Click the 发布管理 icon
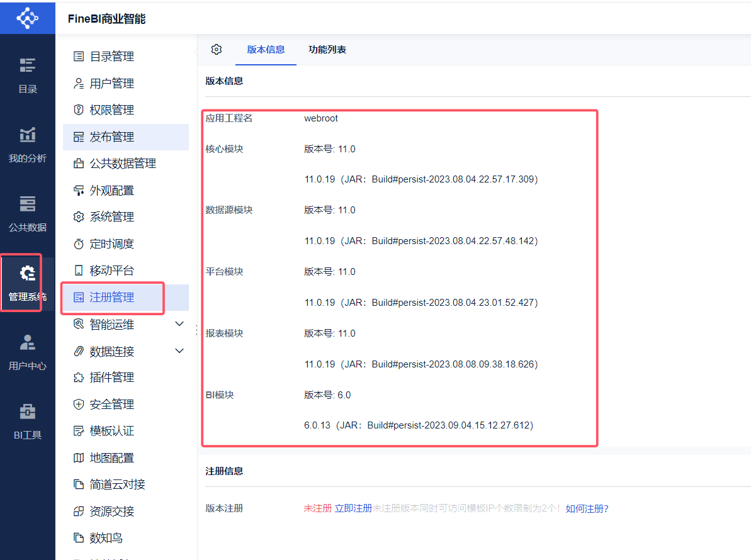751x560 pixels. [79, 137]
